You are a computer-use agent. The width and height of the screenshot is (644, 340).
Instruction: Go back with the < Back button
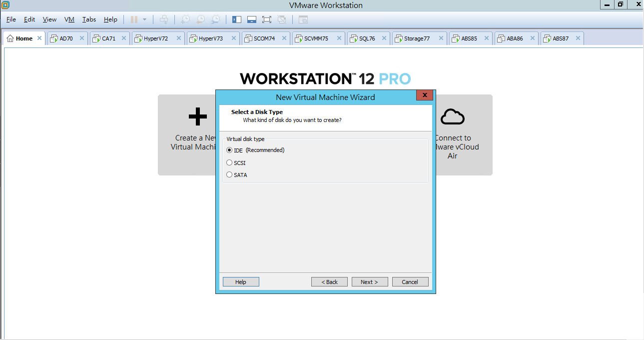point(329,282)
